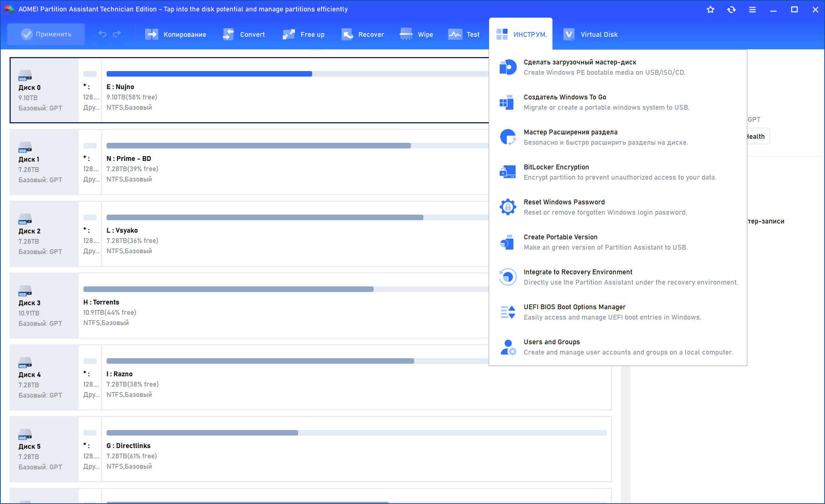Click the Users and Groups icon
Image resolution: width=825 pixels, height=504 pixels.
tap(508, 347)
